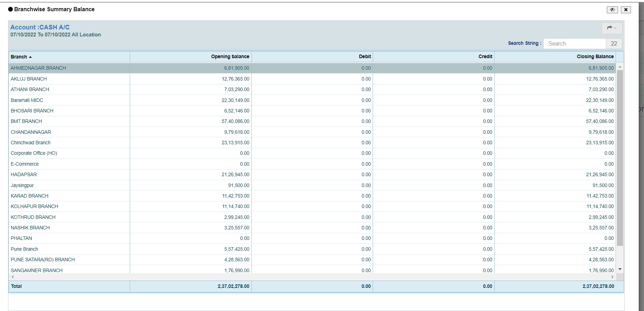This screenshot has height=311, width=644.
Task: Select the ATHANI BRANCH row
Action: 312,89
